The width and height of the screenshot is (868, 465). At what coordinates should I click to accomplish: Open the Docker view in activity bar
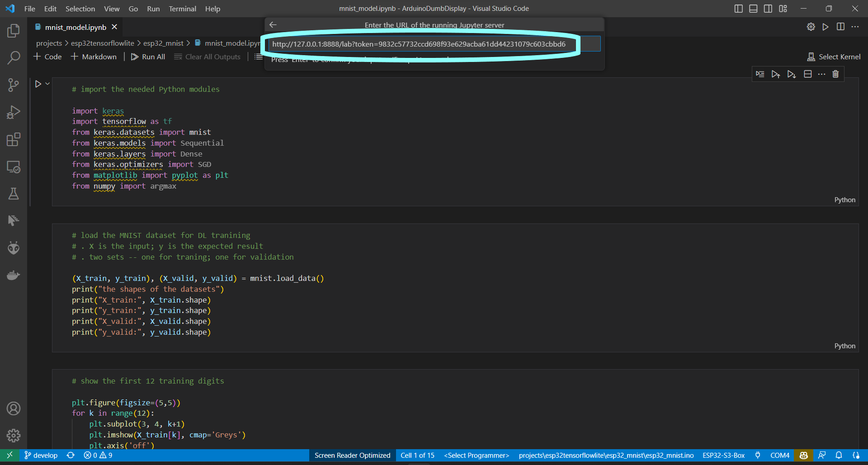pos(14,275)
